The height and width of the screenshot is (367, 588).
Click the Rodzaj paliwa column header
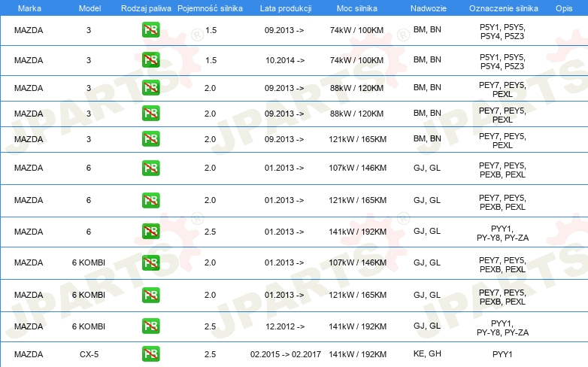pos(146,8)
